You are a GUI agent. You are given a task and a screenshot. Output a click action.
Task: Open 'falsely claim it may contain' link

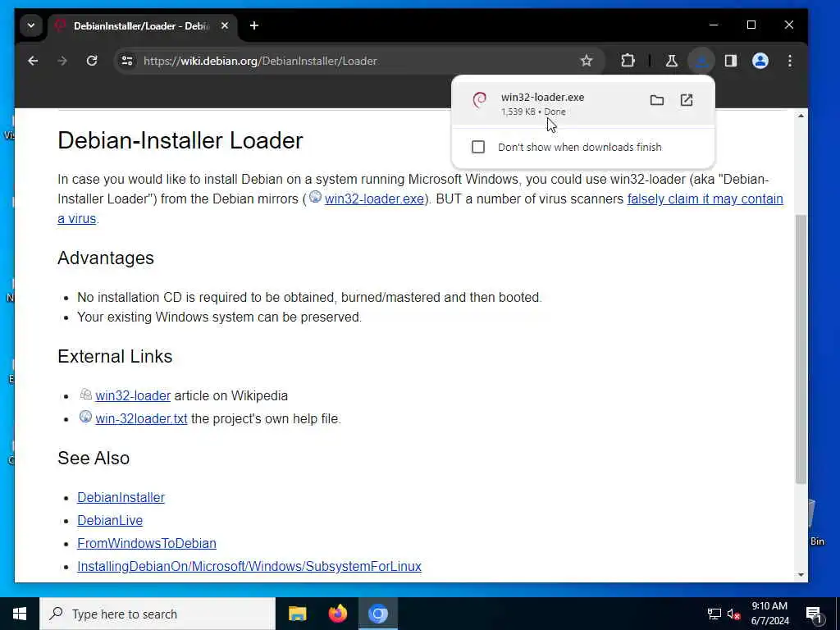[705, 199]
